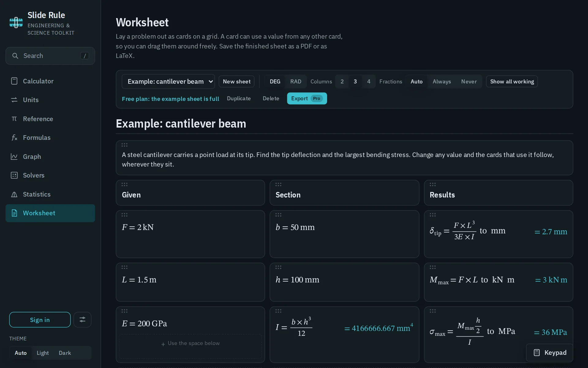Viewport: 588px width, 368px height.
Task: Click the Calculator icon in the sidebar
Action: coord(14,81)
